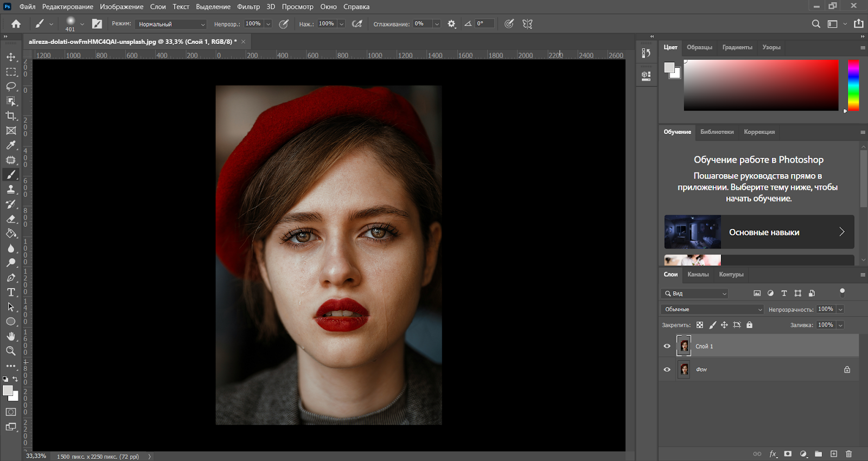Viewport: 868px width, 461px height.
Task: Create a new group folder icon
Action: click(818, 454)
